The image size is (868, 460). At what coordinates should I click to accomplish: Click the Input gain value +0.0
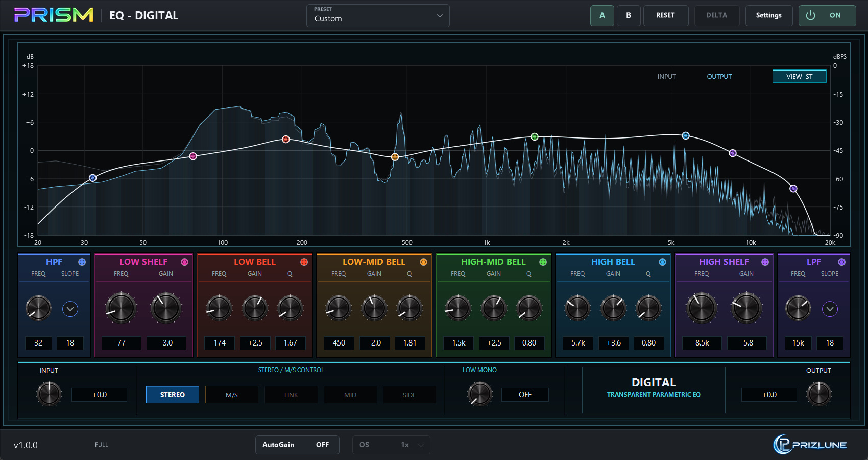100,395
